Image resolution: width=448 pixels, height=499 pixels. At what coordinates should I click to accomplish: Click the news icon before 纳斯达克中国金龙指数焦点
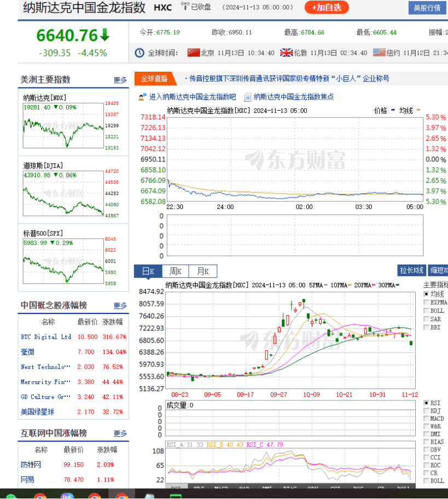pyautogui.click(x=248, y=97)
